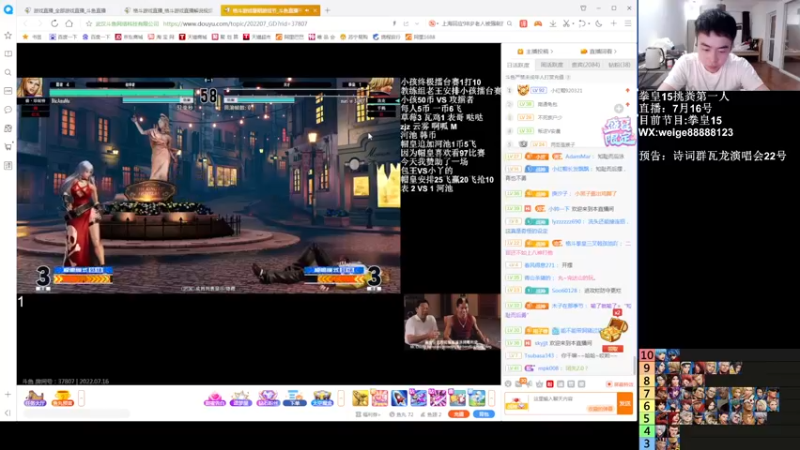Open the golden gift icon in gift bar
This screenshot has width=800, height=450.
pos(360,398)
